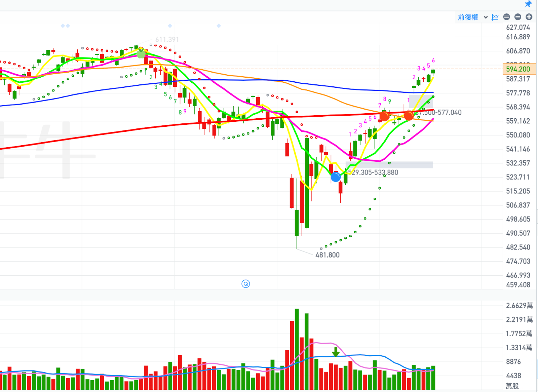The height and width of the screenshot is (392, 538).
Task: Select the 611.391 high price label
Action: coord(167,39)
